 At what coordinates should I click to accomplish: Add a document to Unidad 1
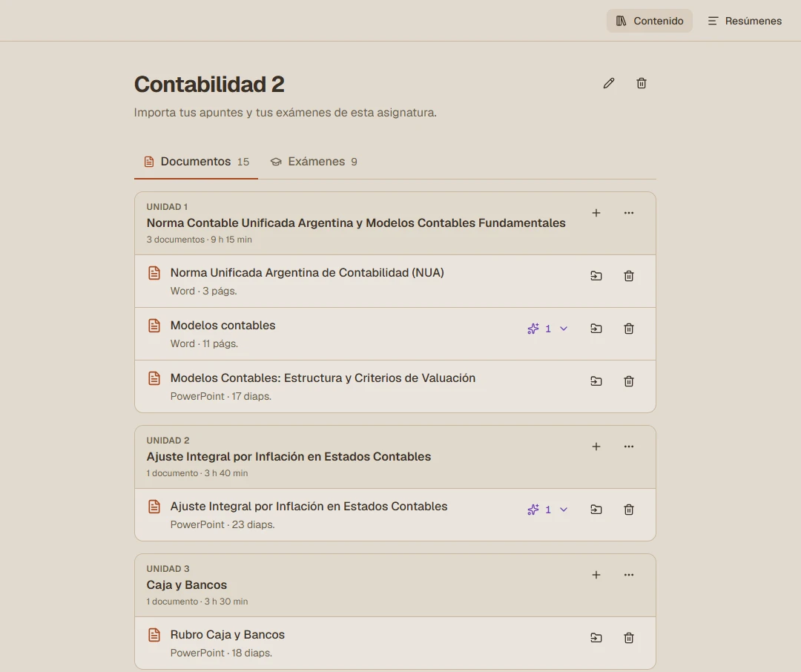[x=596, y=213]
